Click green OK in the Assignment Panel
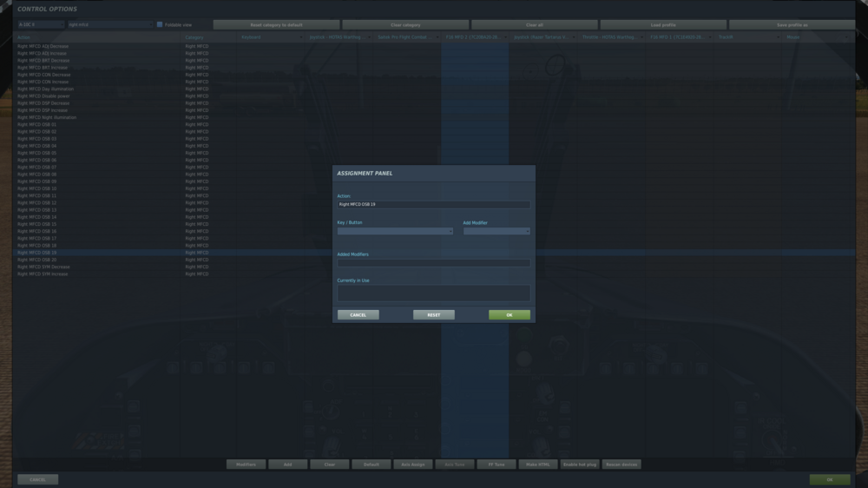Viewport: 868px width, 488px height. tap(510, 314)
